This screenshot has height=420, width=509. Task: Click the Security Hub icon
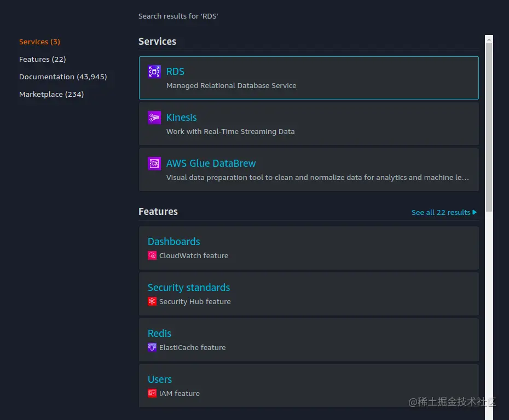152,302
